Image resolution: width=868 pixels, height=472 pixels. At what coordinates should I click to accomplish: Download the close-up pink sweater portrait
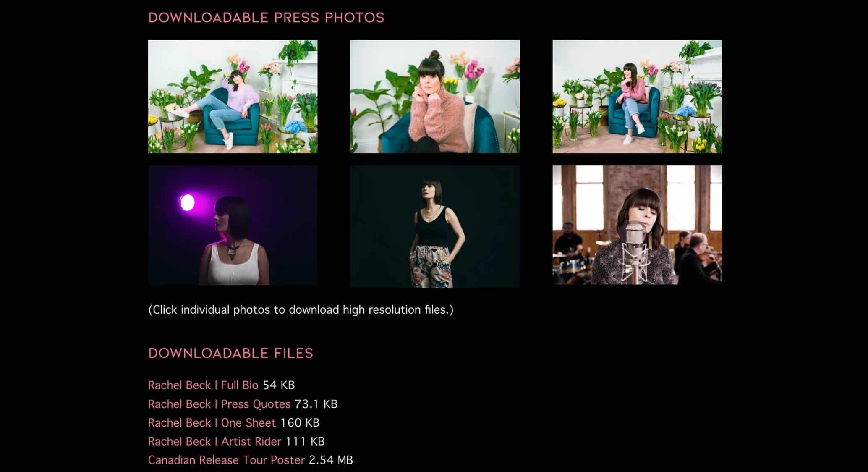point(435,97)
